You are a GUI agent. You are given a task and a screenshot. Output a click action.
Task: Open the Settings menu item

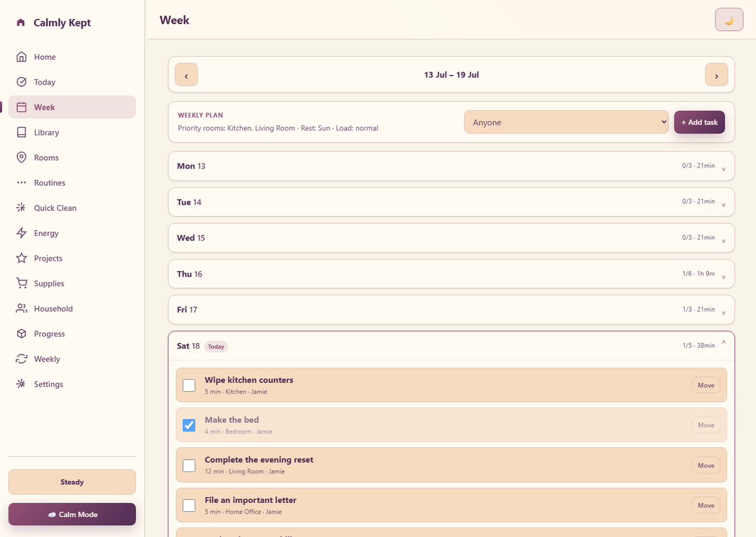click(x=72, y=384)
